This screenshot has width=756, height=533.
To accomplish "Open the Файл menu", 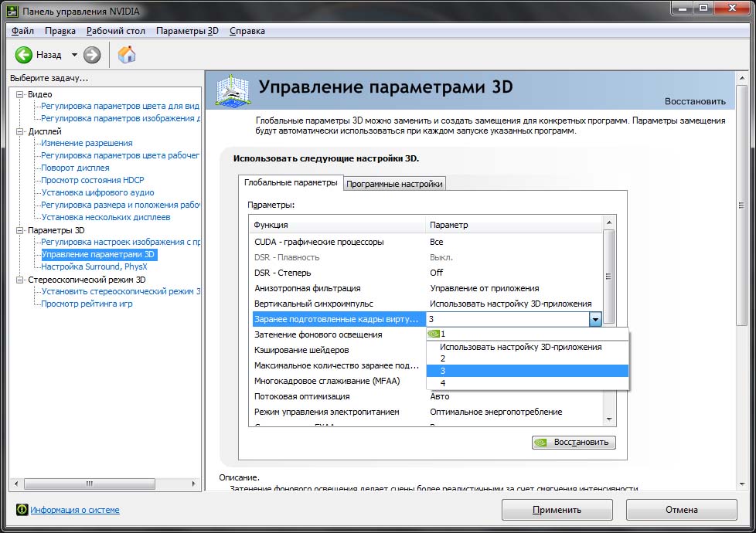I will click(22, 31).
